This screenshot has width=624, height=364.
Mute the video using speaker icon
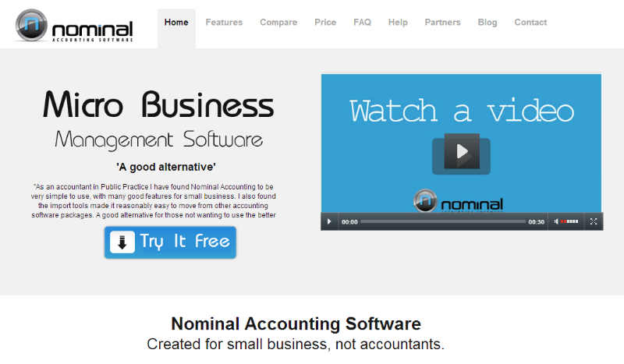[556, 221]
